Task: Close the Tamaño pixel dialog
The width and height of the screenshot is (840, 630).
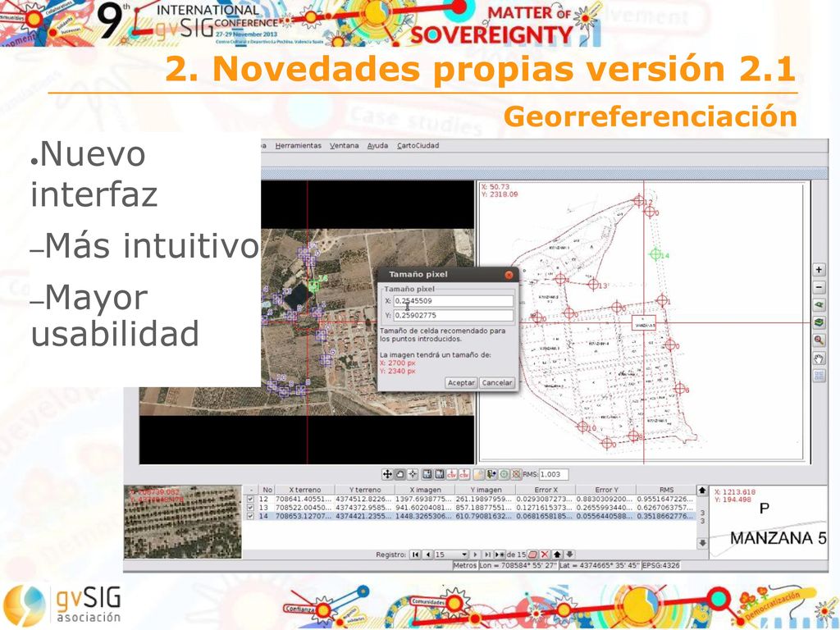Action: [509, 275]
